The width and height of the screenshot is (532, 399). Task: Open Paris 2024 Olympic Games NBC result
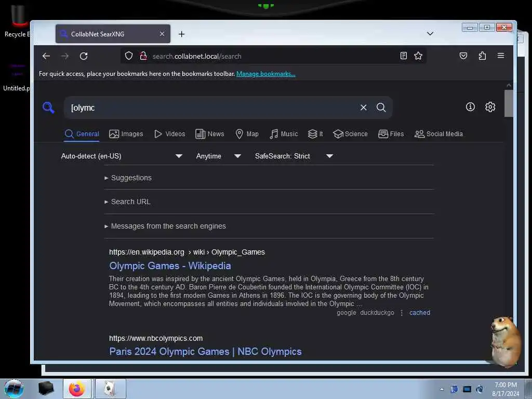click(x=205, y=351)
